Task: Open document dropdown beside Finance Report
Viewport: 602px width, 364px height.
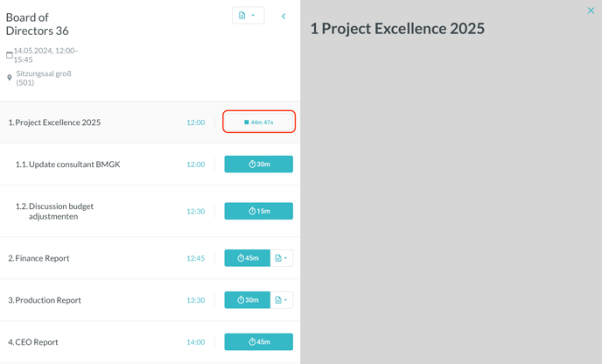Action: pos(281,258)
